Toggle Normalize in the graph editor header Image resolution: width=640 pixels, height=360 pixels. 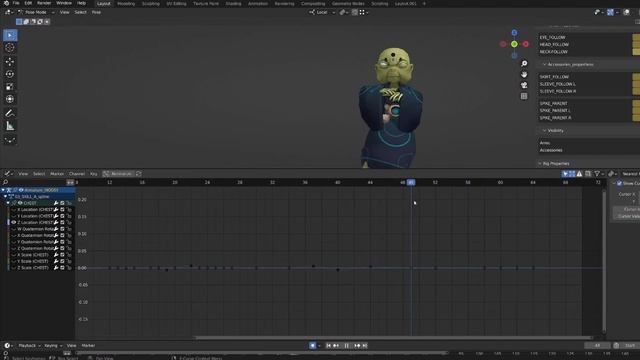(118, 174)
